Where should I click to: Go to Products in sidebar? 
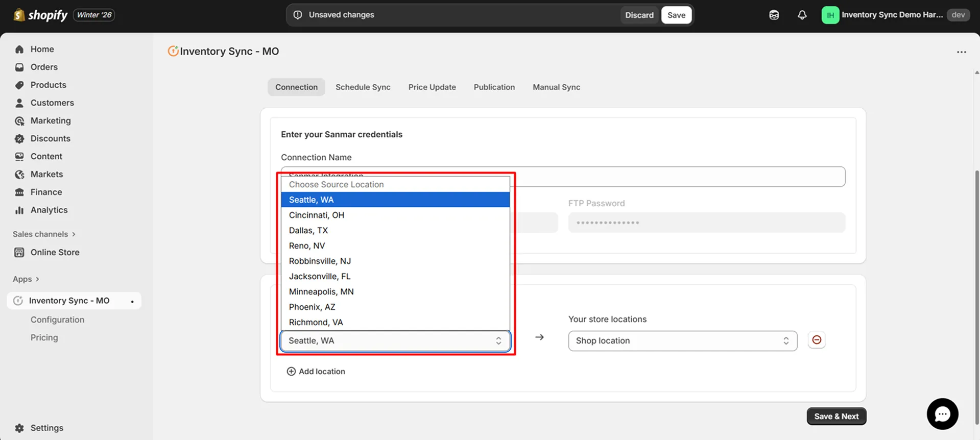[x=48, y=85]
